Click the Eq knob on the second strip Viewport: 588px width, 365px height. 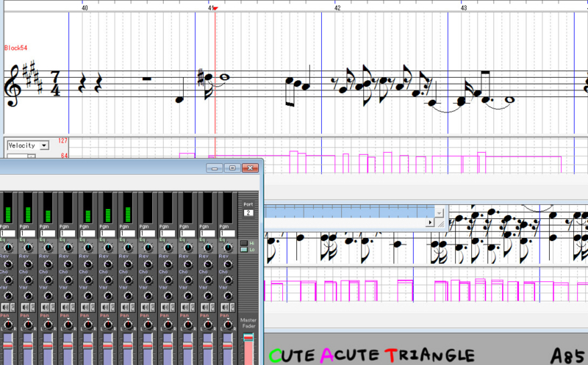[28, 247]
